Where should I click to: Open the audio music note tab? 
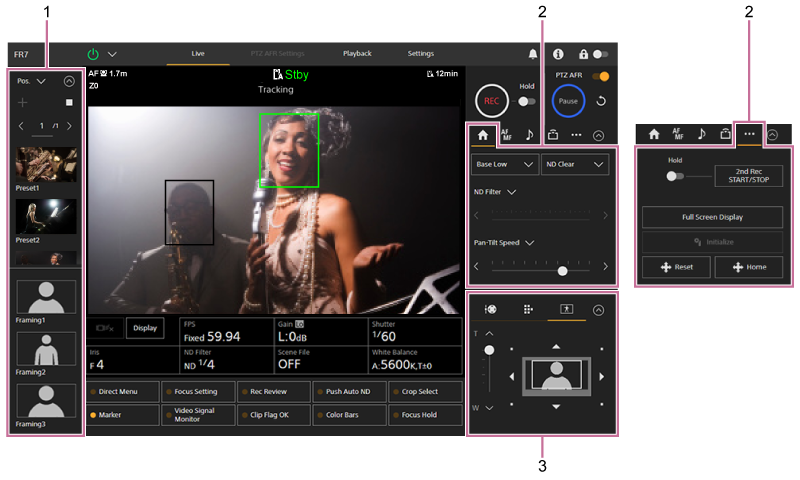coord(529,134)
